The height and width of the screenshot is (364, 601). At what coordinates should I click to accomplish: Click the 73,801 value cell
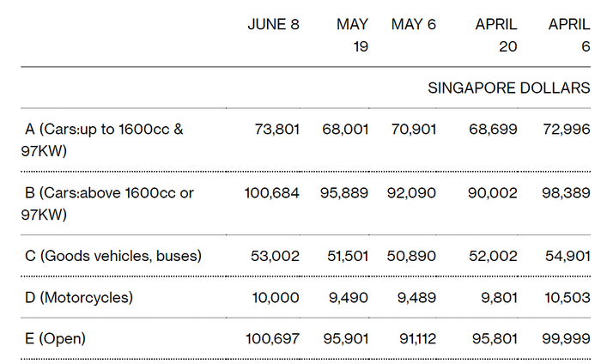pos(276,130)
